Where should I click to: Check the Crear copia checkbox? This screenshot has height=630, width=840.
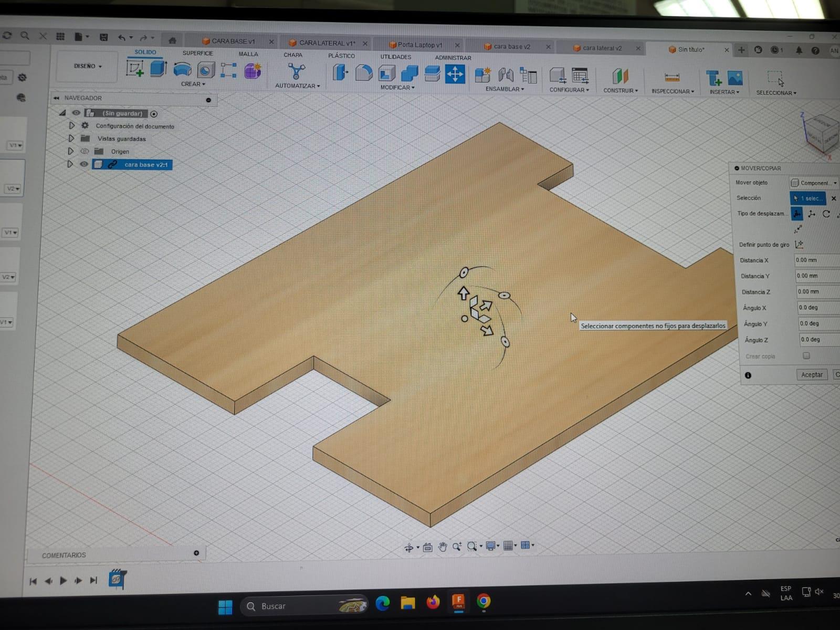(806, 355)
